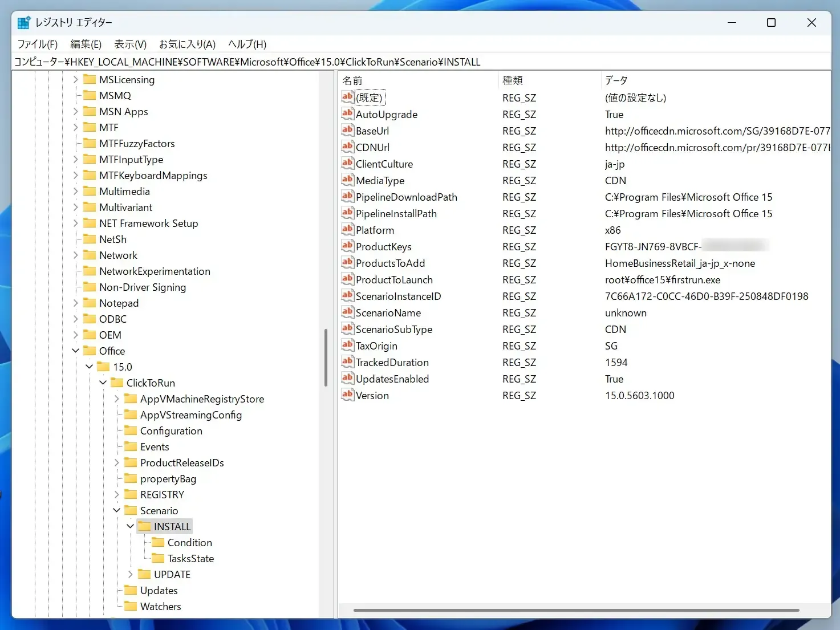Screen dimensions: 840x630
Task: Collapse the Office registry key
Action: pos(76,351)
